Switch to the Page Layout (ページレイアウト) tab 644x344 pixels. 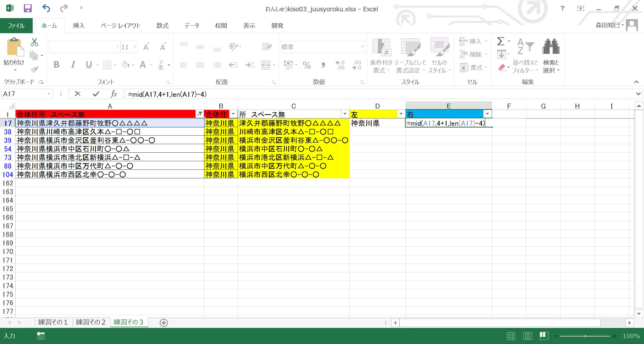[121, 26]
